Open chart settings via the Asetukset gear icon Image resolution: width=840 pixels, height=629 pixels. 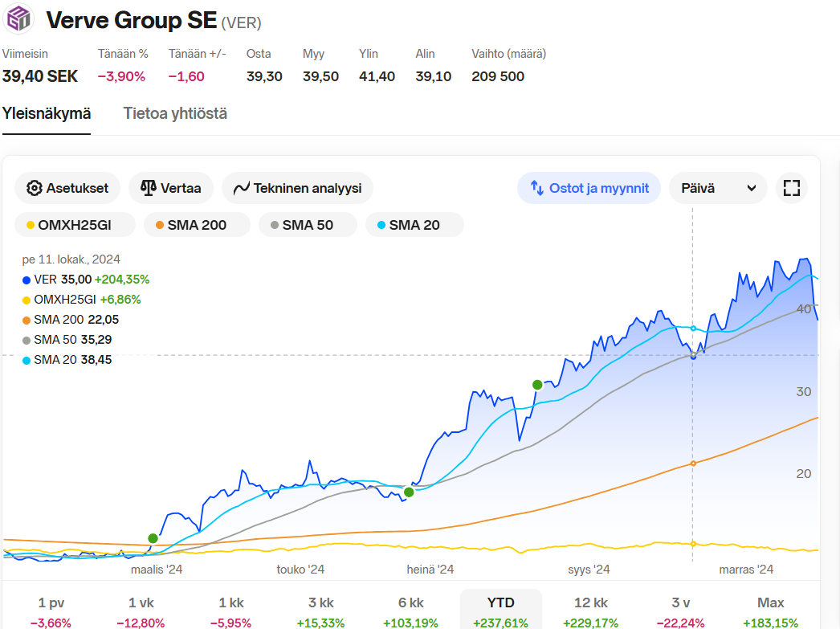coord(35,188)
